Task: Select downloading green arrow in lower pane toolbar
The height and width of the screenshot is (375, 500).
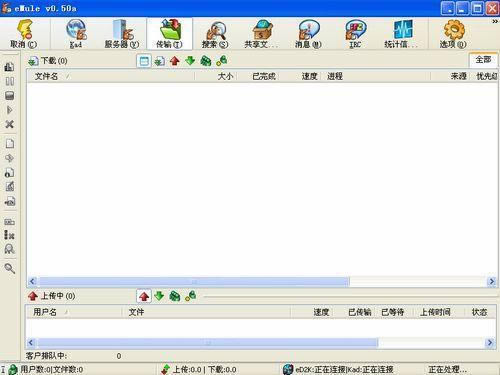Action: coord(159,296)
